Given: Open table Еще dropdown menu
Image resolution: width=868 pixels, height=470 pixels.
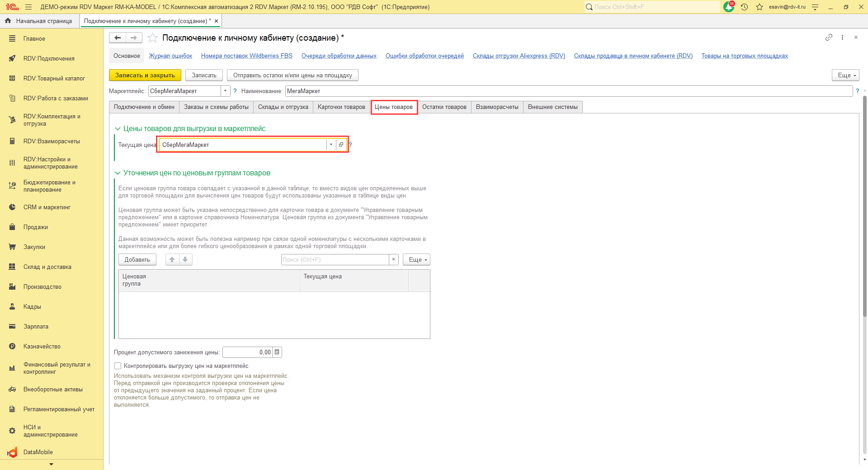Looking at the screenshot, I should (x=416, y=259).
